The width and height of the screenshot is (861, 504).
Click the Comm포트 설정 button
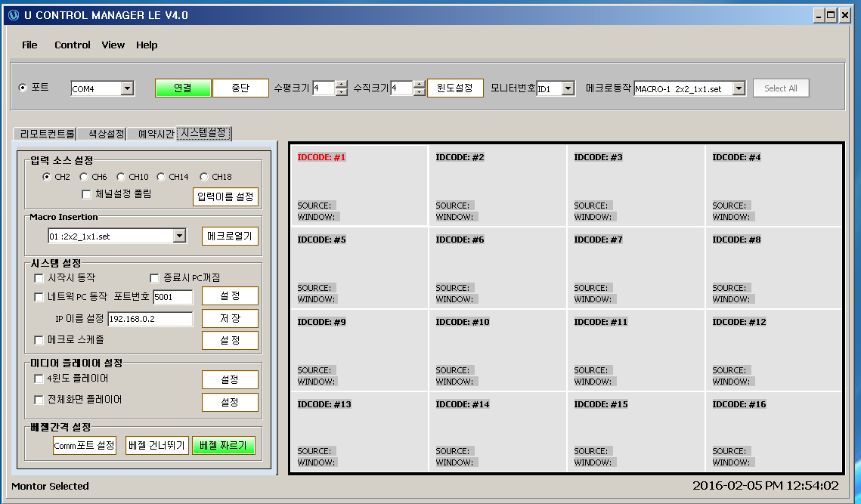coord(85,445)
